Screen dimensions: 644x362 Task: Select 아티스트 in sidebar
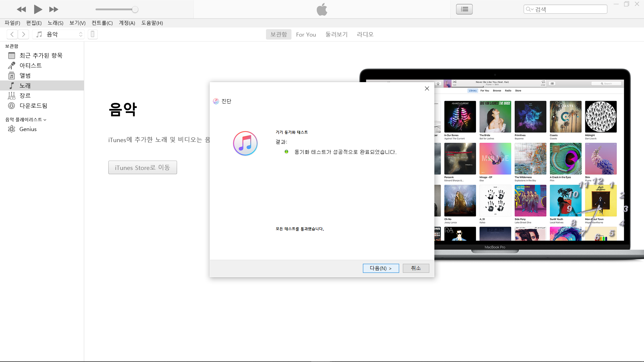click(42, 65)
